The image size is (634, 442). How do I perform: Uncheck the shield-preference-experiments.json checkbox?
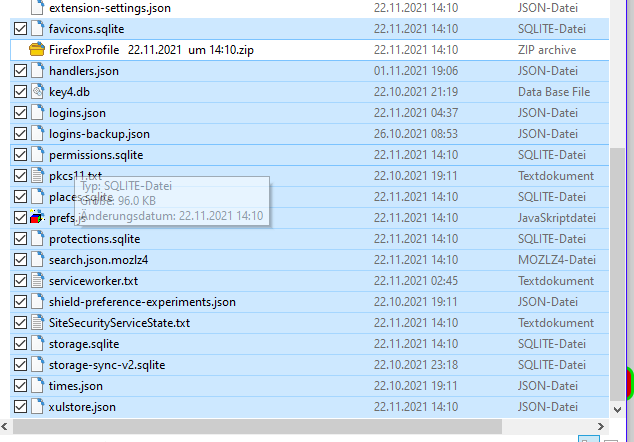click(x=20, y=302)
